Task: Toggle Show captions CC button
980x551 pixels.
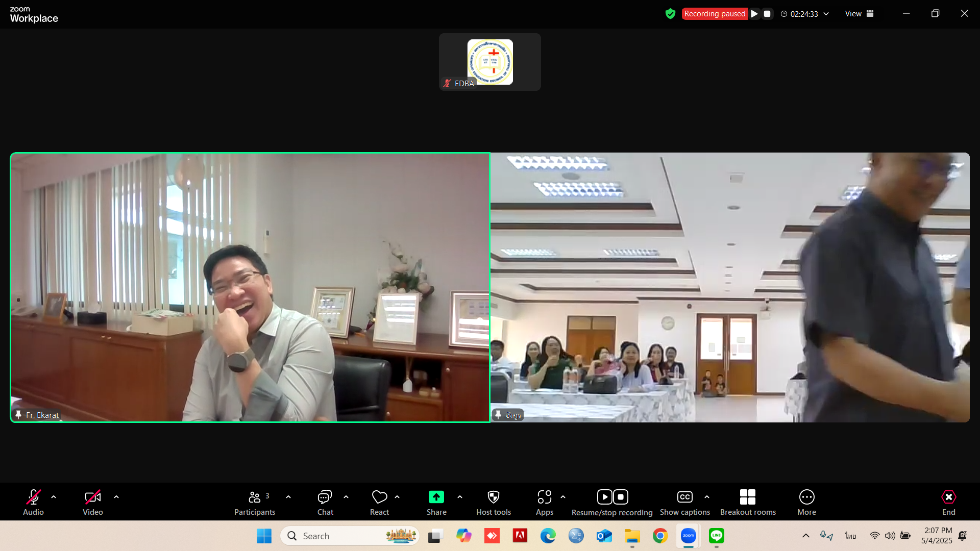Action: [x=684, y=497]
